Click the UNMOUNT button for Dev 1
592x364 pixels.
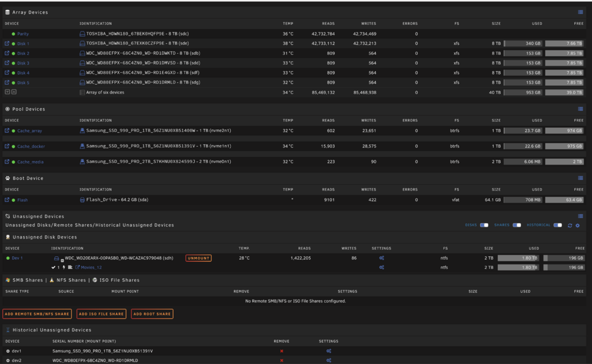(198, 258)
